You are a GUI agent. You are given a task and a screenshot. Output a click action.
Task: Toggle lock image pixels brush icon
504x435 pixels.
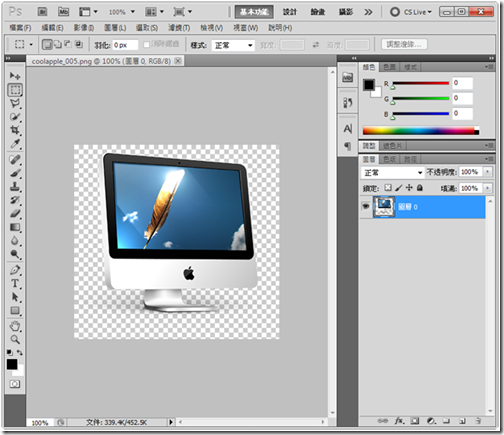[x=399, y=188]
